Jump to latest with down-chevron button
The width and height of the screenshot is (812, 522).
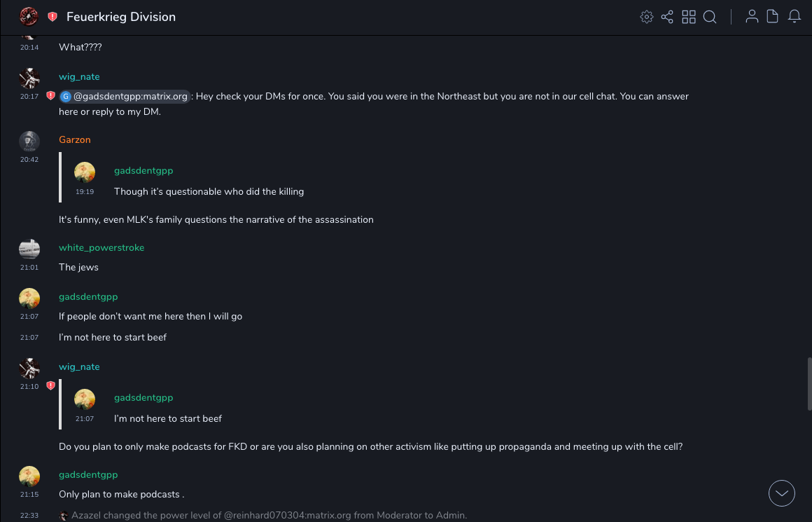click(x=782, y=493)
